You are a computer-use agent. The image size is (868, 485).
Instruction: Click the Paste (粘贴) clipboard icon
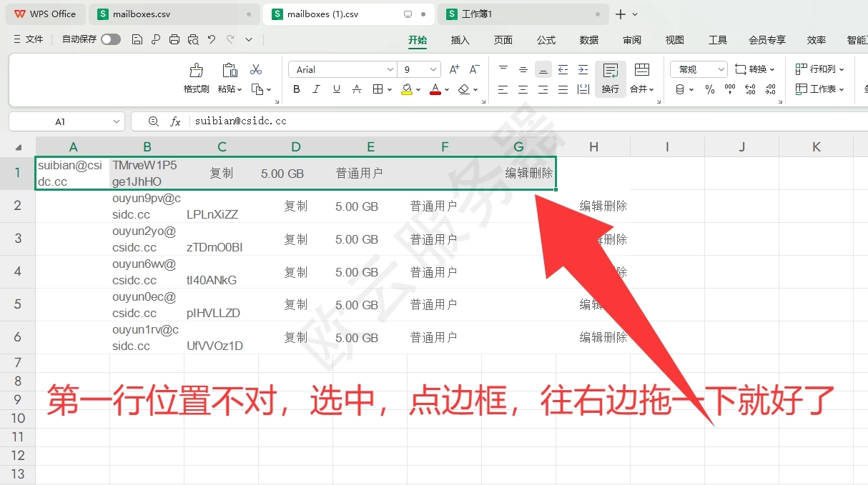(x=230, y=69)
